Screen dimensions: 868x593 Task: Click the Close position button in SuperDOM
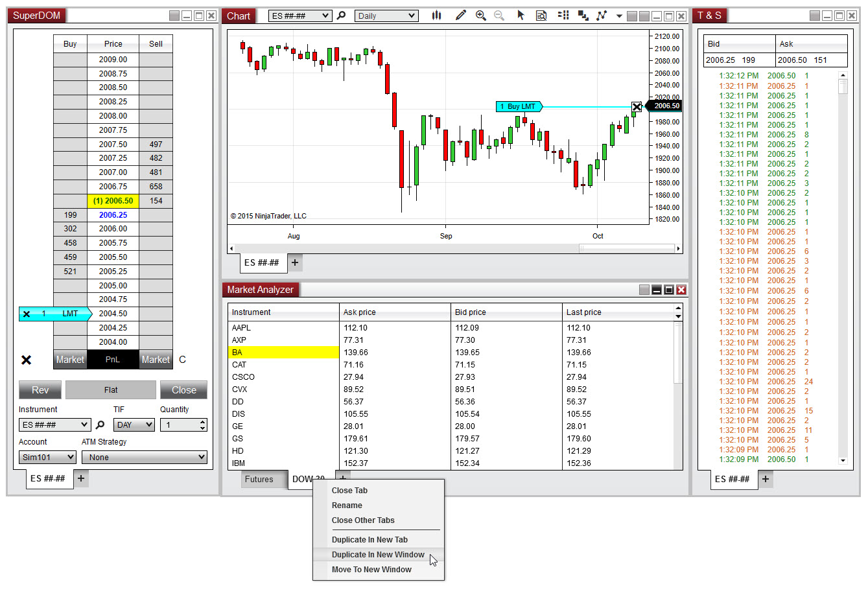tap(183, 390)
